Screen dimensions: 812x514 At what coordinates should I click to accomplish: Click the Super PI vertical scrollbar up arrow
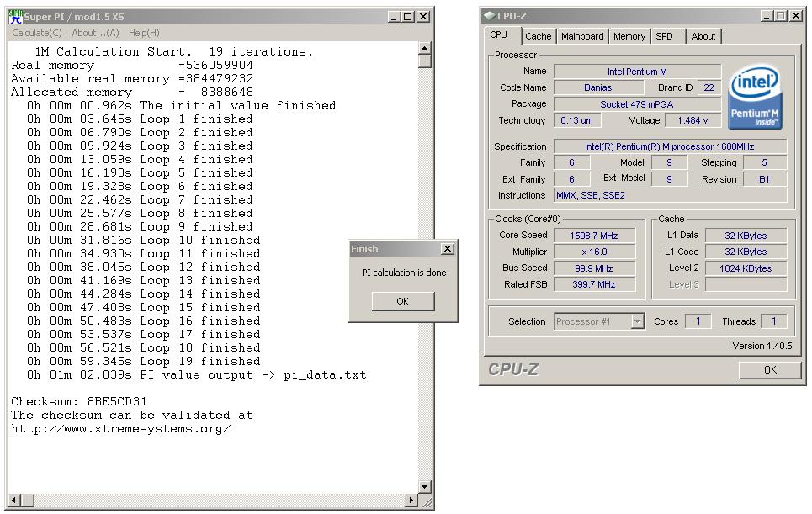click(425, 48)
